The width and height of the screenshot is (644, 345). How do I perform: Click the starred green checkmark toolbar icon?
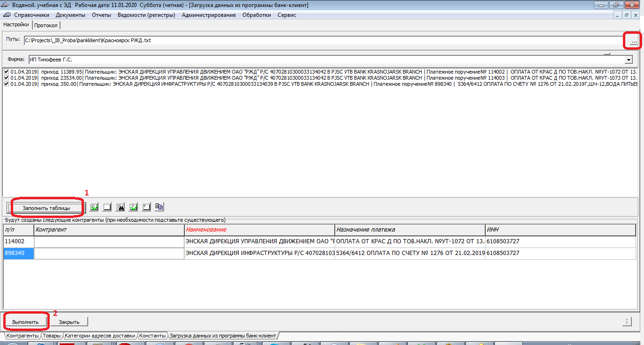(x=134, y=207)
